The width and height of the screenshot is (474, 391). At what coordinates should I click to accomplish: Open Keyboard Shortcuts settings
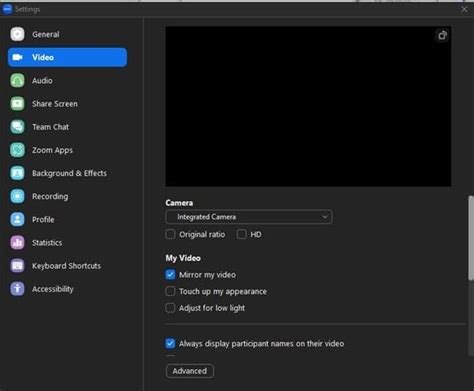tap(67, 266)
